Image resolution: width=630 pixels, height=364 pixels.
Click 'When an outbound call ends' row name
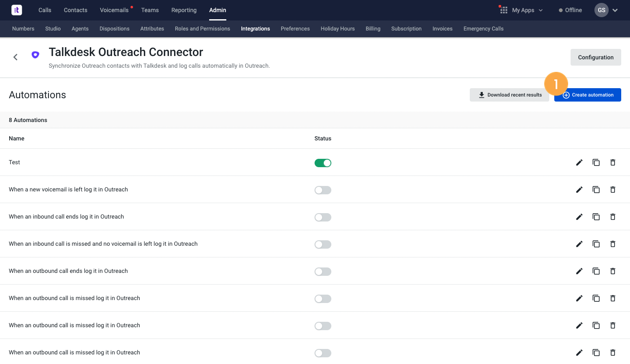coord(69,271)
